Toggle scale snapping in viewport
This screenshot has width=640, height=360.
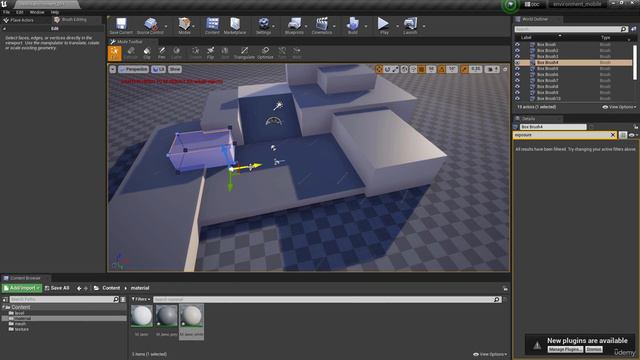click(464, 69)
